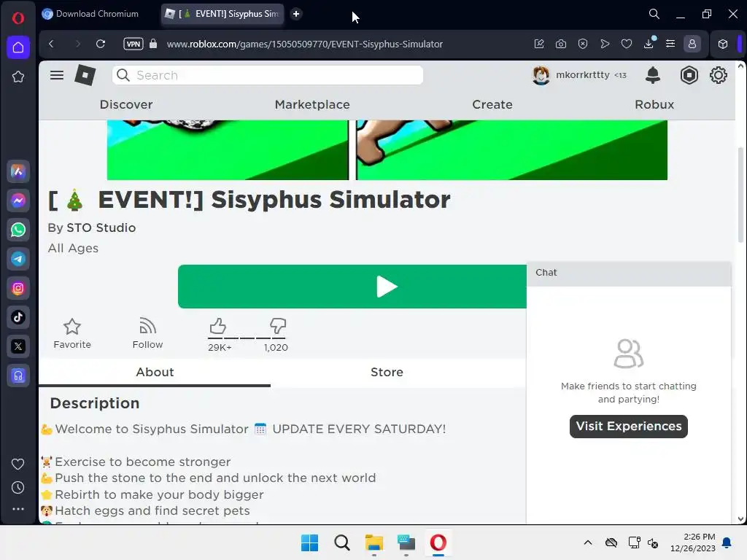Open Opera bookmarks star in the sidebar
The image size is (747, 560).
[18, 77]
